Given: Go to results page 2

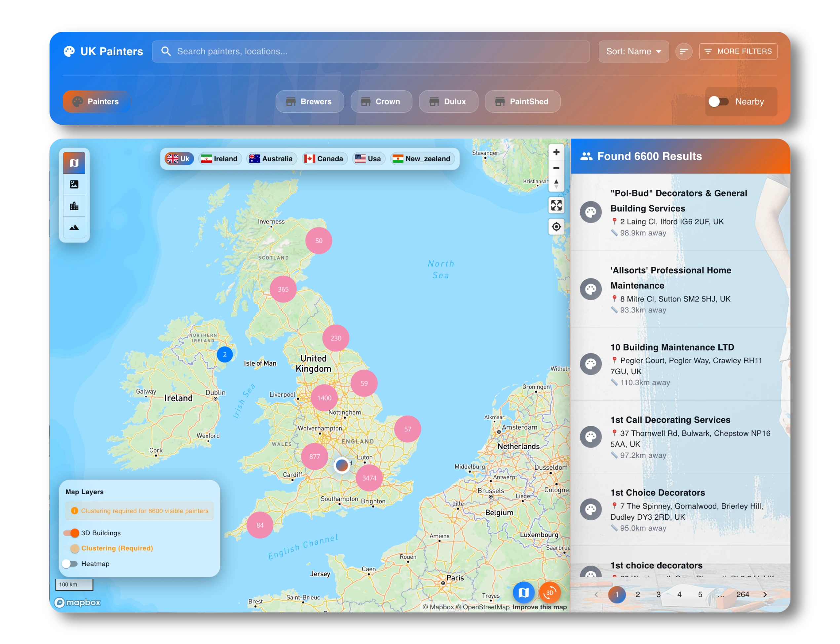Looking at the screenshot, I should click(637, 594).
